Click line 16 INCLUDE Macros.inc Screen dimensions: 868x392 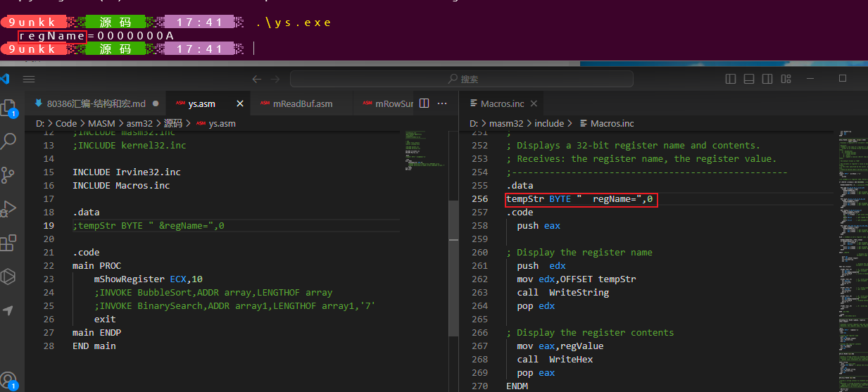tap(121, 186)
